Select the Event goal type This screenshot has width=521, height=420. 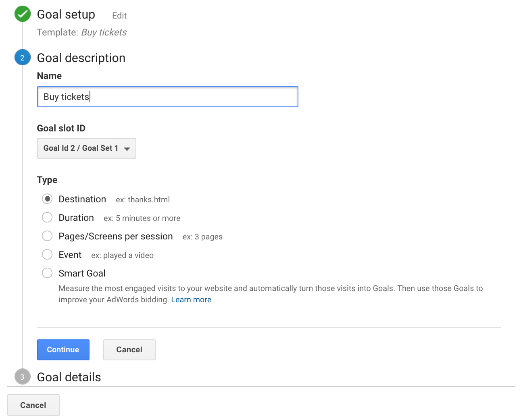(x=47, y=254)
